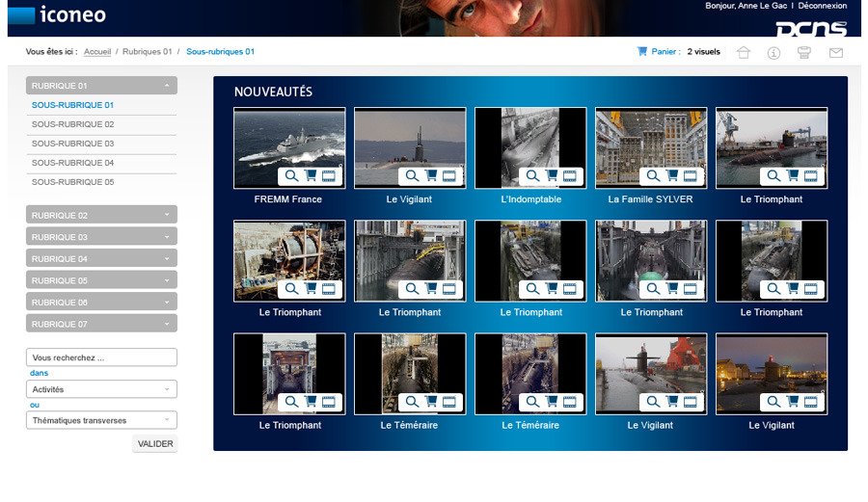Click the cart icon on La Famille SYLVER

672,176
